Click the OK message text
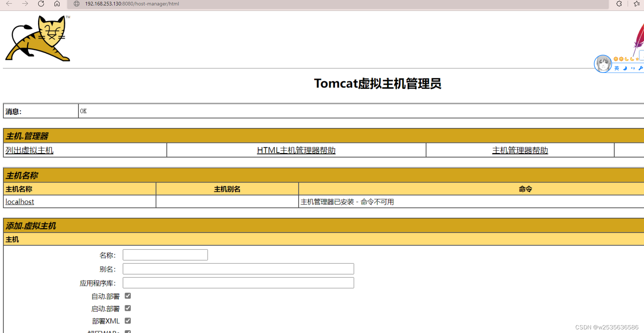Screen dimensions: 644x333 pyautogui.click(x=83, y=111)
